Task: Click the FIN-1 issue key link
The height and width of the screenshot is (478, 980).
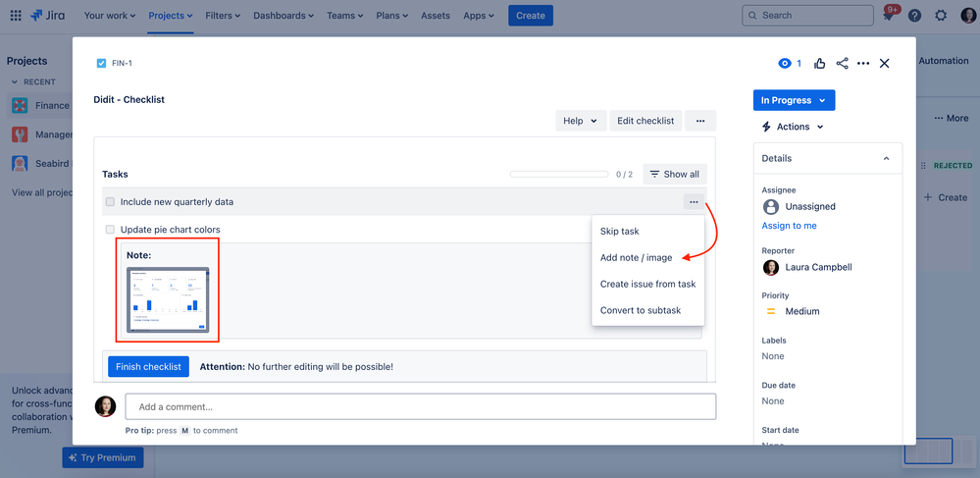Action: tap(122, 63)
